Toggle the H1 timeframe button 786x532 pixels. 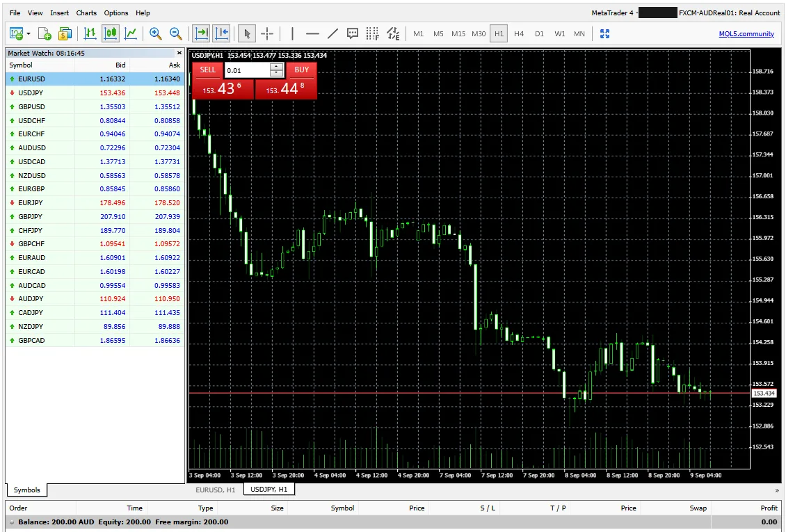click(499, 33)
